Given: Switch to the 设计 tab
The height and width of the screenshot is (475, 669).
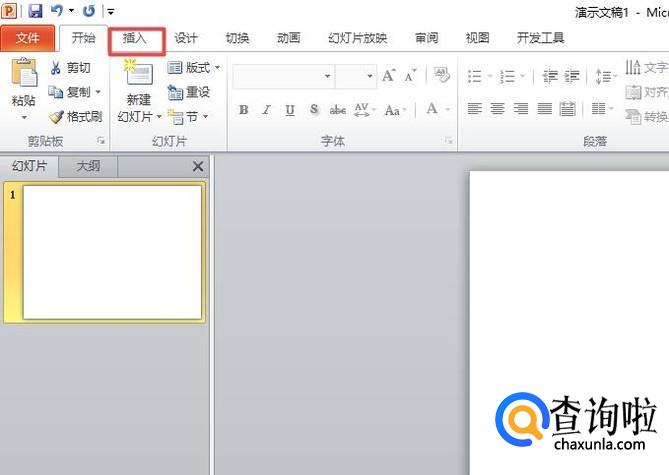Looking at the screenshot, I should [x=186, y=38].
